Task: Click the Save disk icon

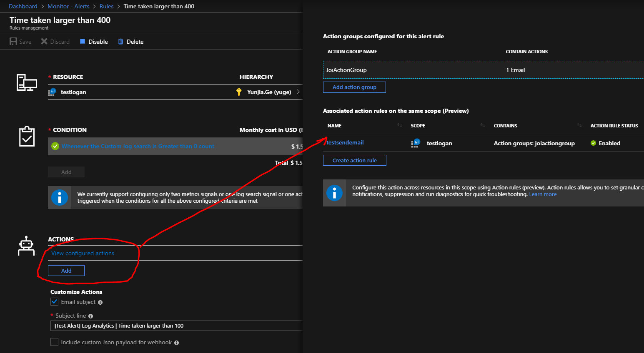Action: 13,42
